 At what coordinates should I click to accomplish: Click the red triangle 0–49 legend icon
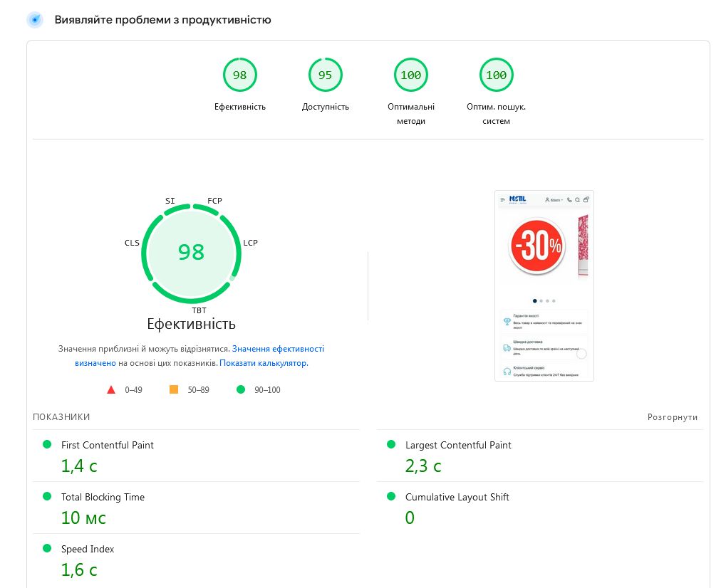(110, 389)
